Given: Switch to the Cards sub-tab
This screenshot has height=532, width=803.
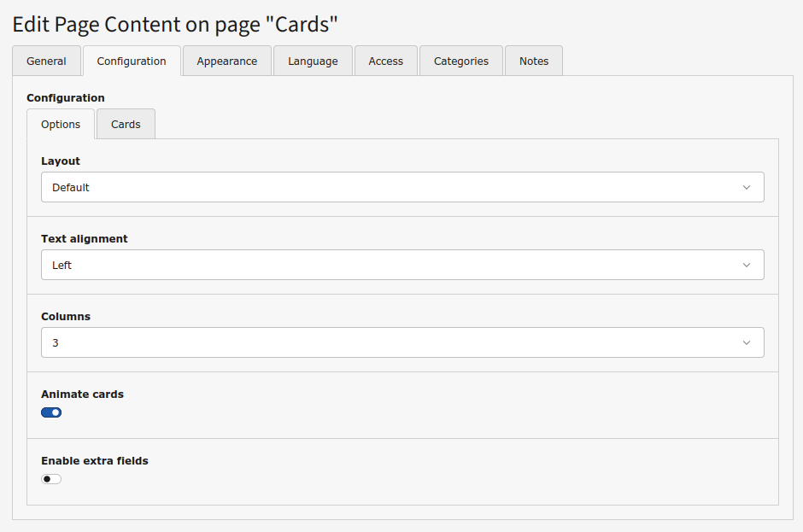Looking at the screenshot, I should [x=126, y=125].
